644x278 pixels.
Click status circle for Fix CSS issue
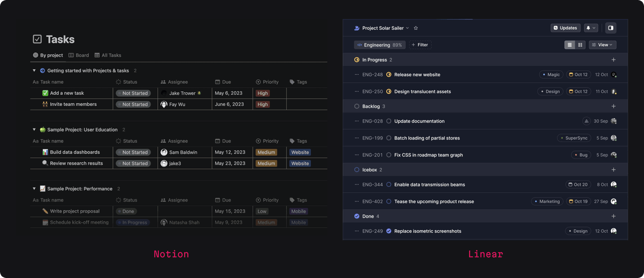[389, 155]
